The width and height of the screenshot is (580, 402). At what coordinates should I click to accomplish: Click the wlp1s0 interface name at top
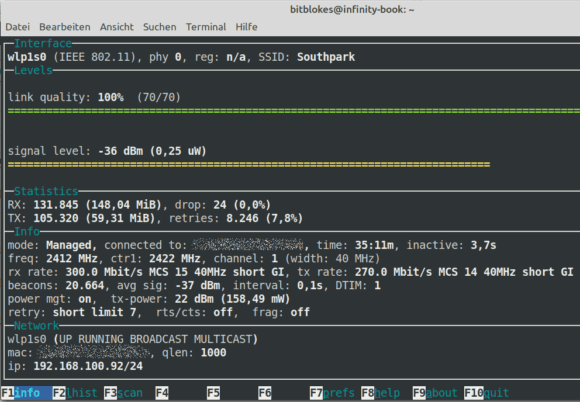[27, 57]
